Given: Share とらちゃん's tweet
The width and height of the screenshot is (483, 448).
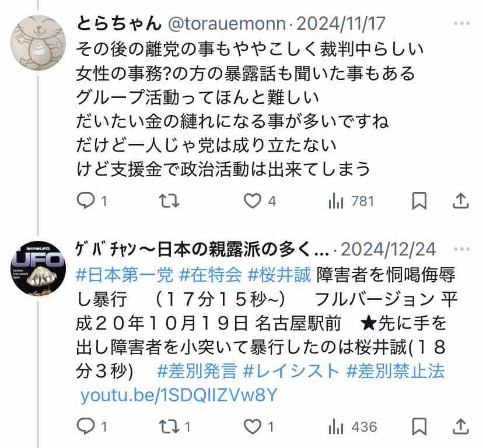Looking at the screenshot, I should point(460,201).
